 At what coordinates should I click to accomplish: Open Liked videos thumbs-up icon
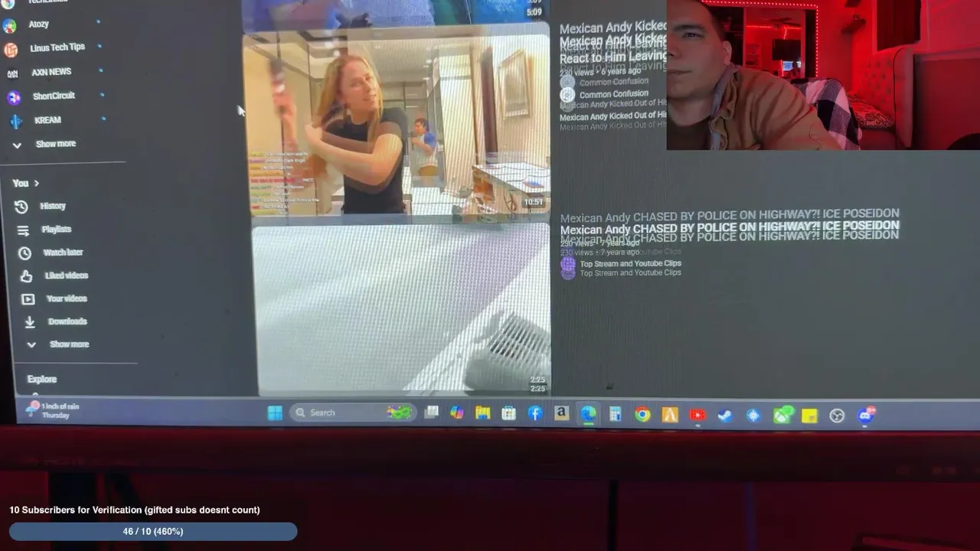click(26, 275)
